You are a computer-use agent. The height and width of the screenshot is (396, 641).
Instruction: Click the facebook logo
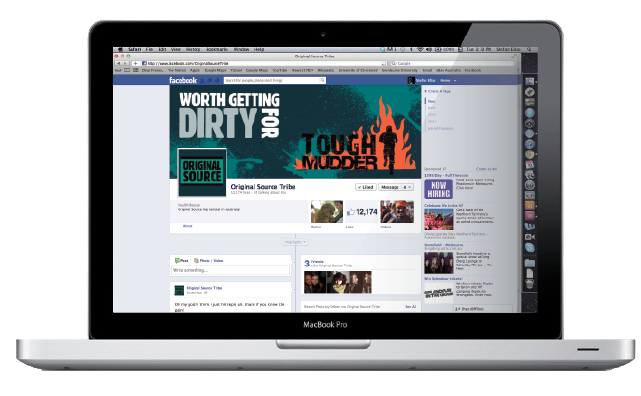(183, 81)
